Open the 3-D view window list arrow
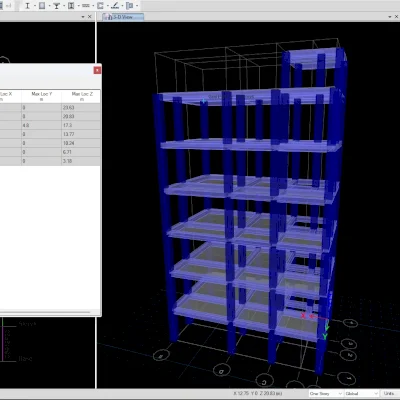Screen dimensions: 400x400 click(x=389, y=17)
